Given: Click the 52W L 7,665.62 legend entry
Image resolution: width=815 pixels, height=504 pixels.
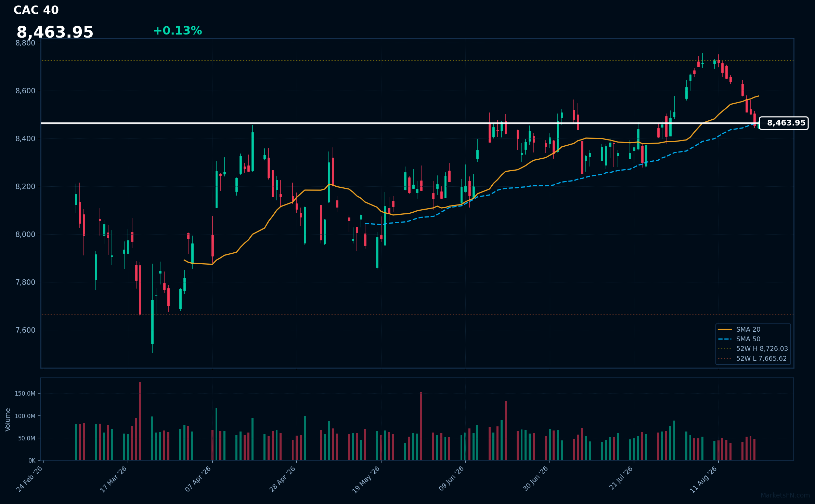Looking at the screenshot, I should coord(752,359).
